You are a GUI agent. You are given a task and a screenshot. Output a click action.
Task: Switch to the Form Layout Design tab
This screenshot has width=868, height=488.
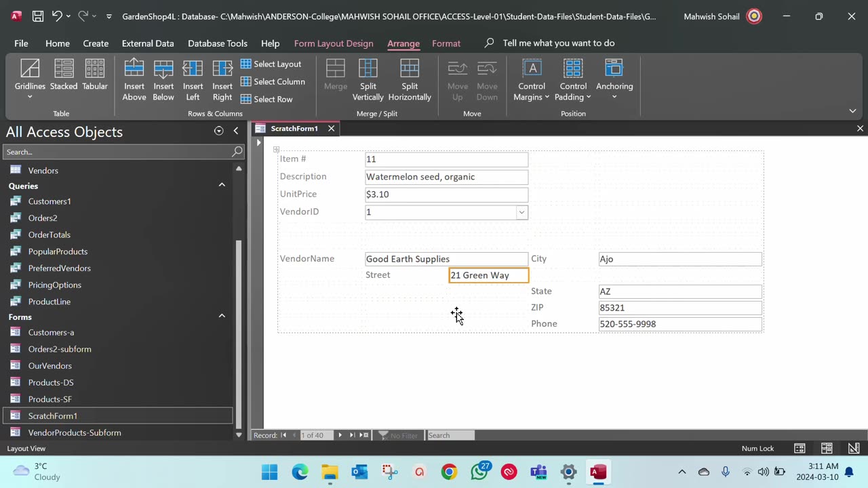pos(334,43)
